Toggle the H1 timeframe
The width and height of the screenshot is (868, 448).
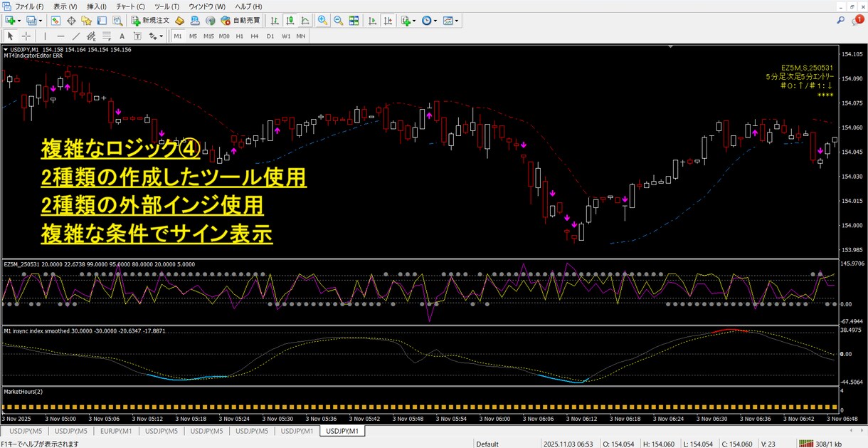240,36
